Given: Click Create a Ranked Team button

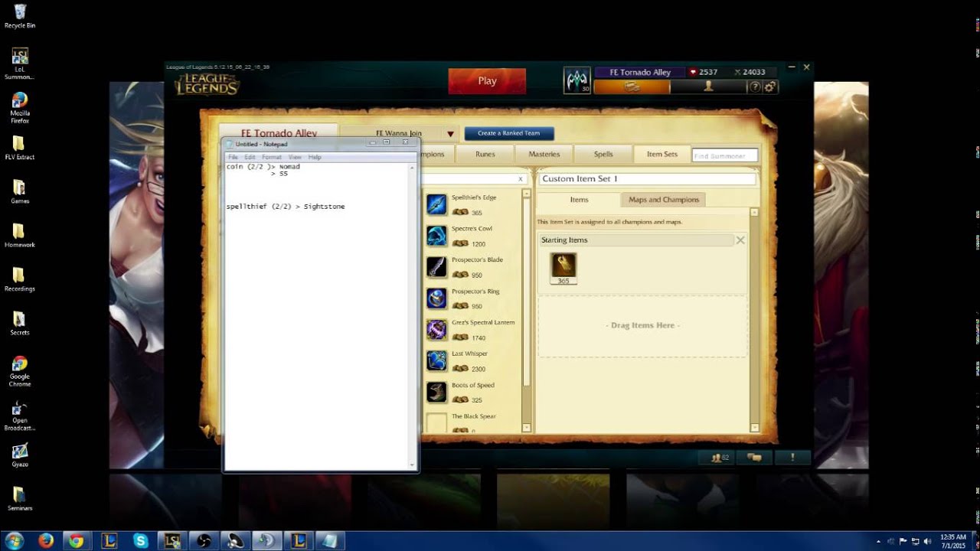Looking at the screenshot, I should pyautogui.click(x=508, y=133).
